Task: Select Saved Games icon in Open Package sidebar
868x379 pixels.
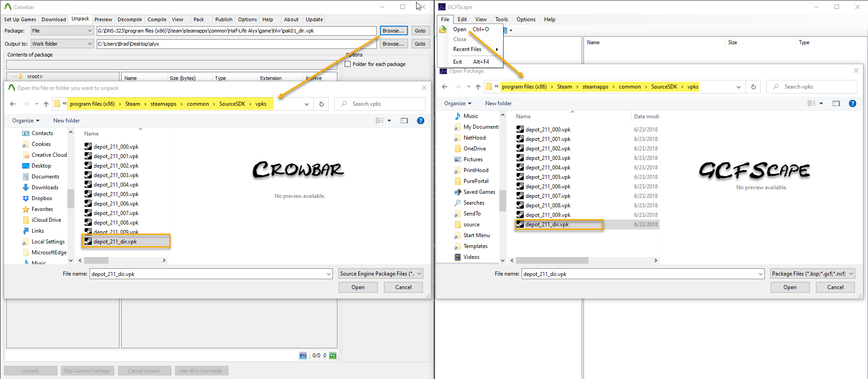Action: [458, 192]
